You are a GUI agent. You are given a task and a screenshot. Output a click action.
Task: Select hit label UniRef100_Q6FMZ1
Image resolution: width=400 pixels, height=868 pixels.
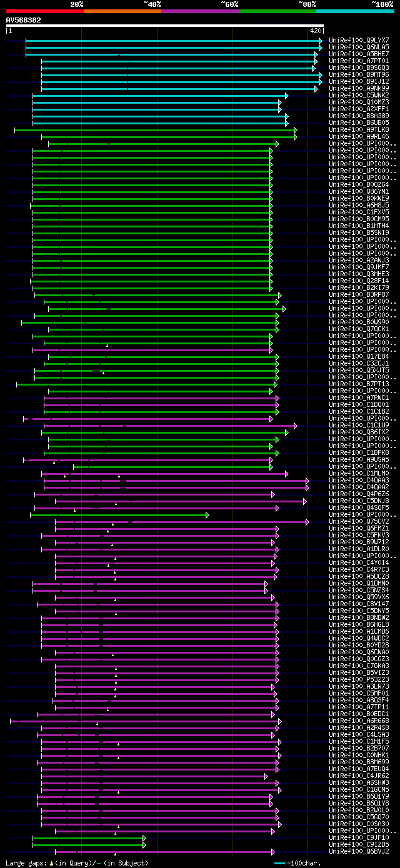359,528
